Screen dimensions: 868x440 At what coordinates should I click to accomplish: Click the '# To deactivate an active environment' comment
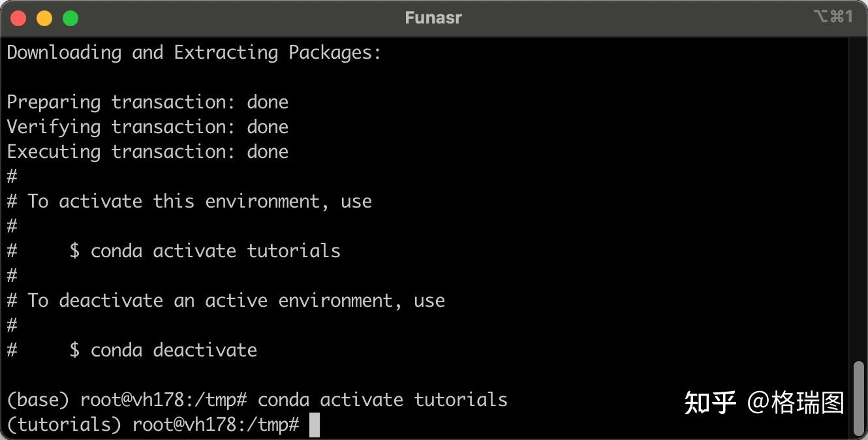[x=226, y=300]
